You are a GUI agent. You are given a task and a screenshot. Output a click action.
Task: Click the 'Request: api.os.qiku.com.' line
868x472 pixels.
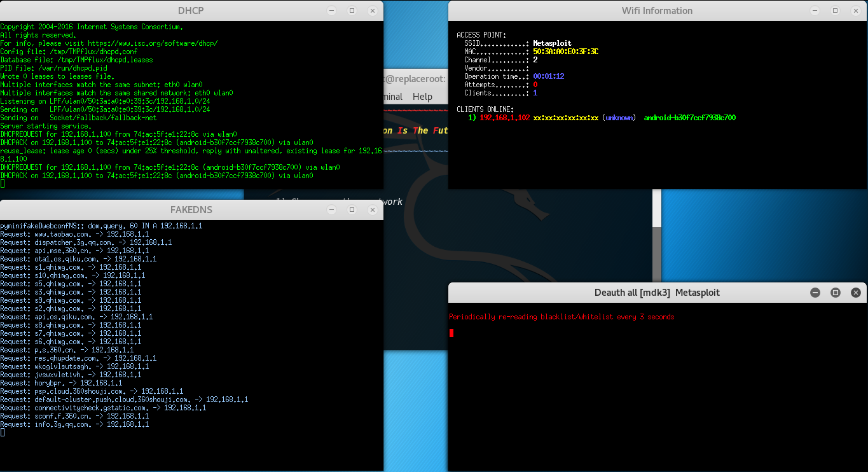tap(76, 317)
